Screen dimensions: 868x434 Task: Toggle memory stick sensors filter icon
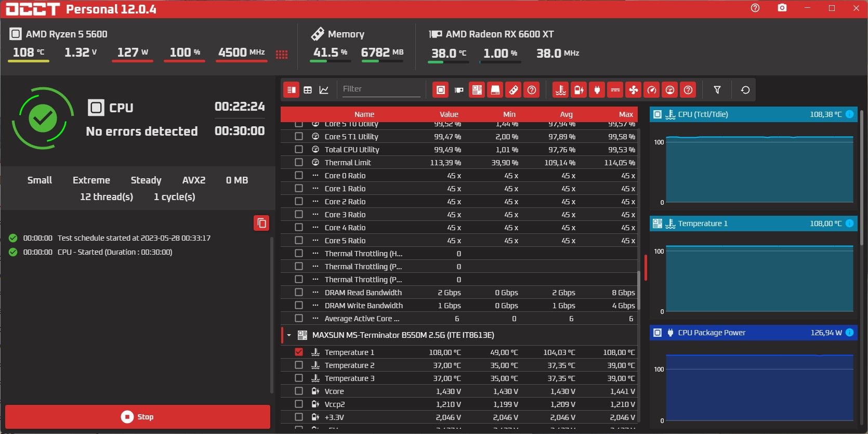click(514, 90)
